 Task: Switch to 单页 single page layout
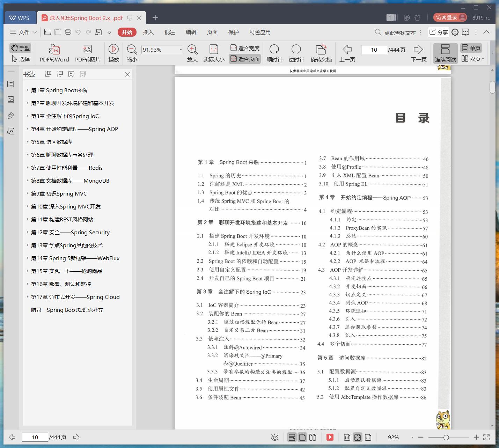471,48
